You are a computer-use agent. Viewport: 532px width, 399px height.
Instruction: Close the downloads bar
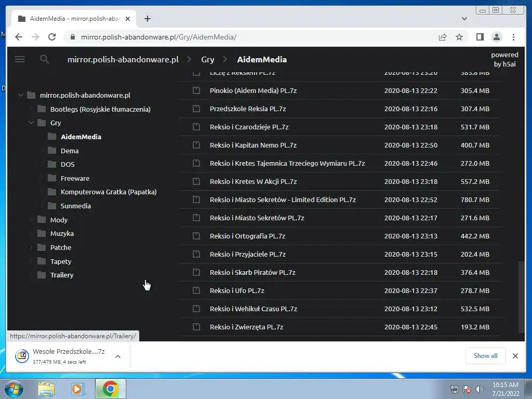pyautogui.click(x=515, y=356)
